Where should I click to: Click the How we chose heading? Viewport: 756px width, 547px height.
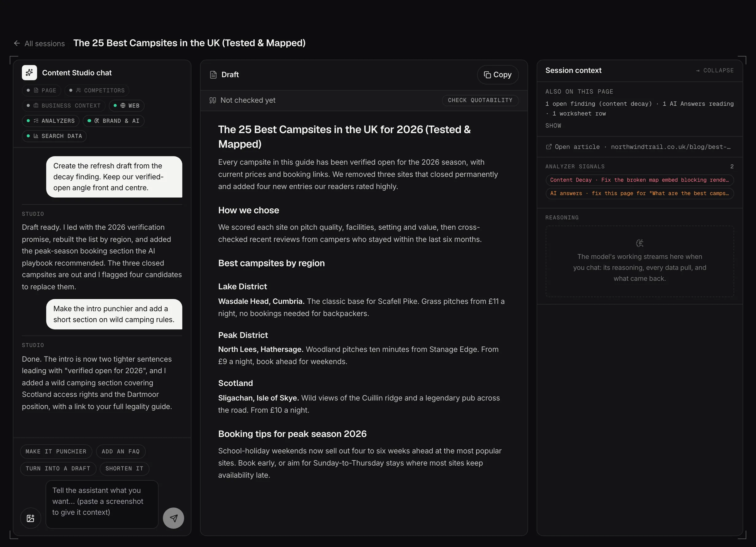point(249,210)
